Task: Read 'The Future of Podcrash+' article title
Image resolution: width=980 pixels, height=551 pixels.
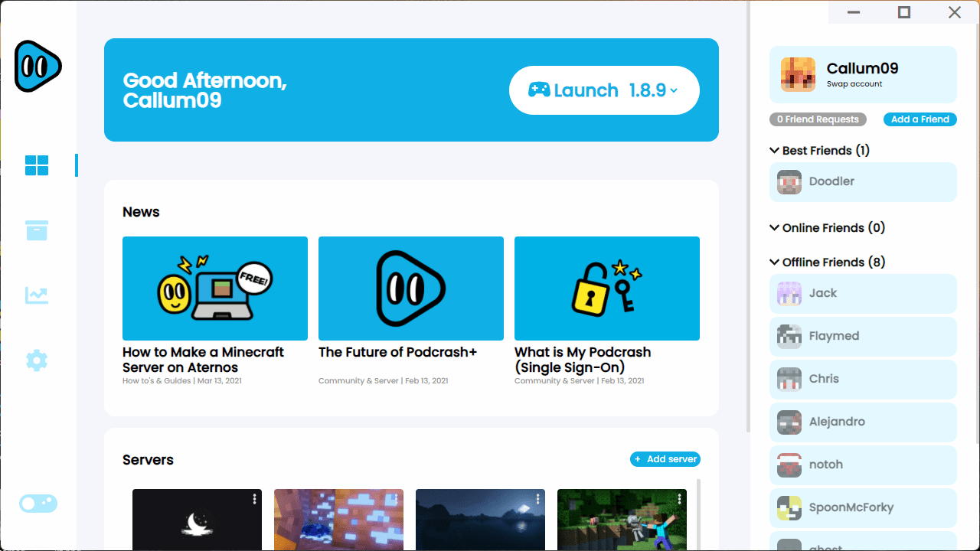Action: click(x=397, y=352)
